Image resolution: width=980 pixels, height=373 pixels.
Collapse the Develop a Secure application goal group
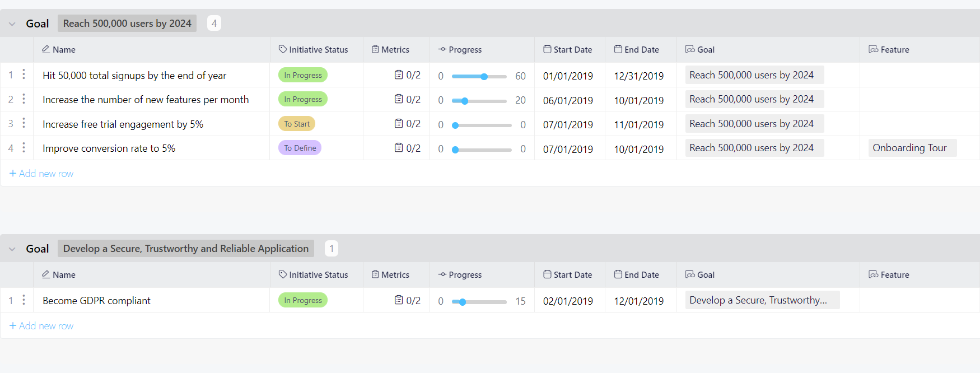click(12, 249)
